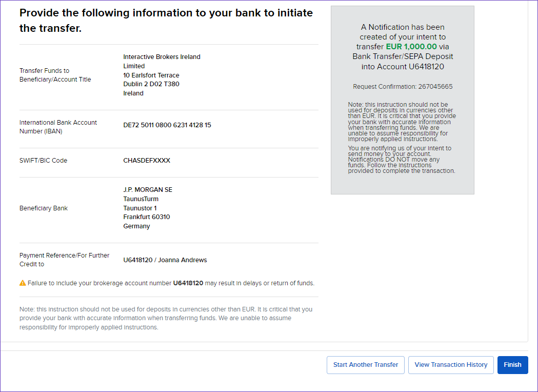Open View Transaction History
The width and height of the screenshot is (538, 392).
(x=451, y=365)
